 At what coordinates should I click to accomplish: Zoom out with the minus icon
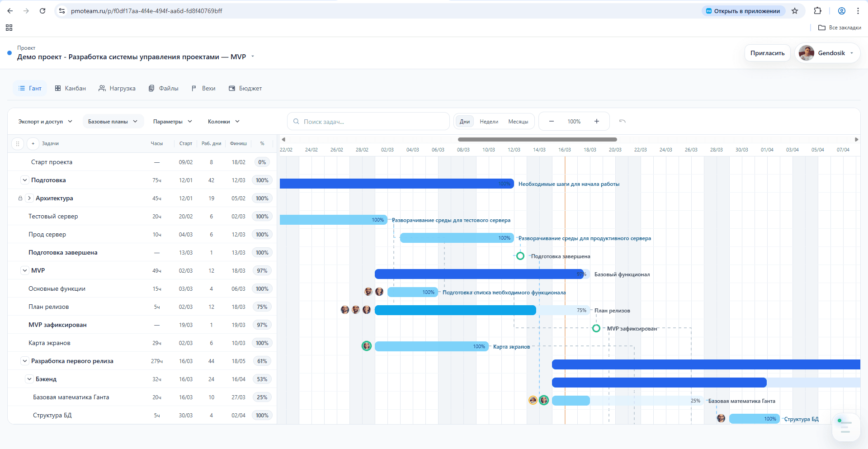pyautogui.click(x=552, y=121)
